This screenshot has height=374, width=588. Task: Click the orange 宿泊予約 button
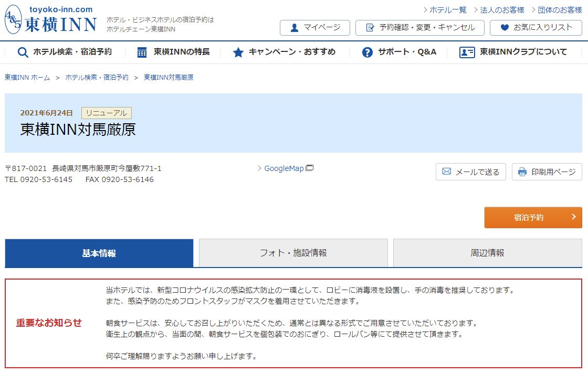533,217
